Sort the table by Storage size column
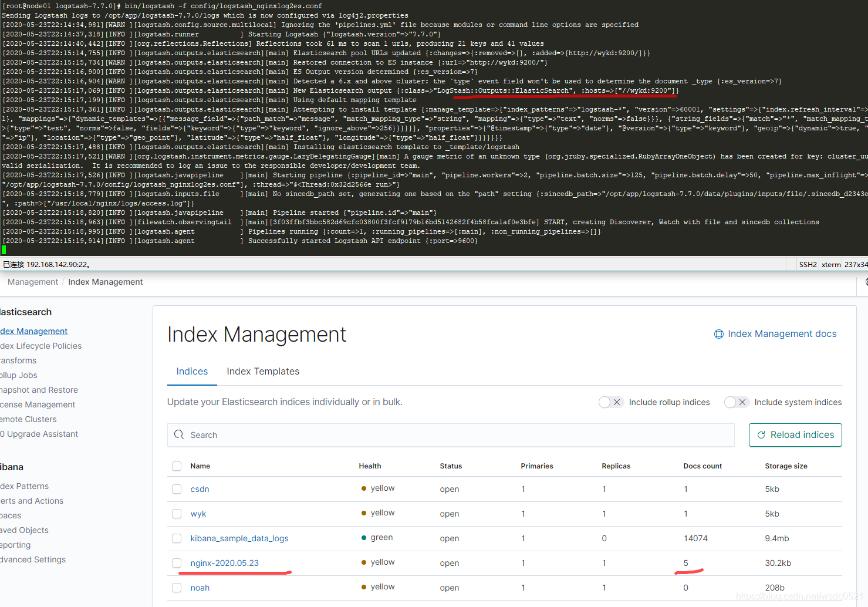 (786, 466)
